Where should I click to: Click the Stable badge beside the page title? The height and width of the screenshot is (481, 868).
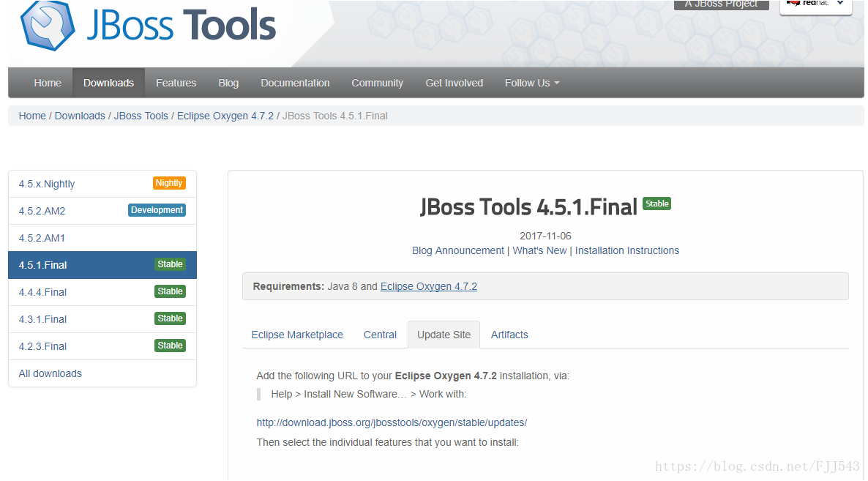click(656, 204)
